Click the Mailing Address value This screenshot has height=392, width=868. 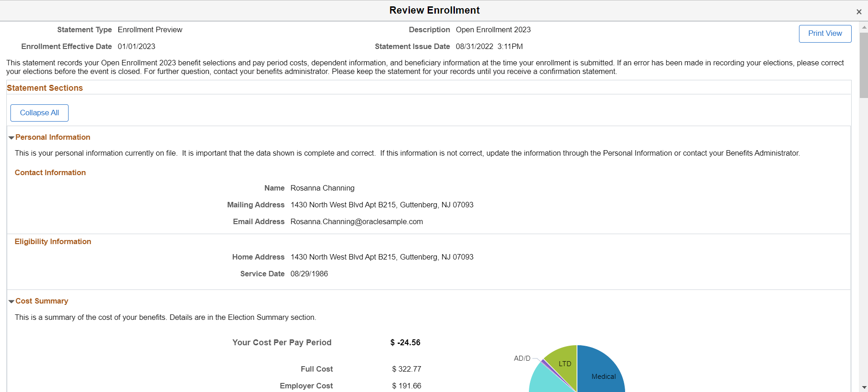[x=382, y=205]
